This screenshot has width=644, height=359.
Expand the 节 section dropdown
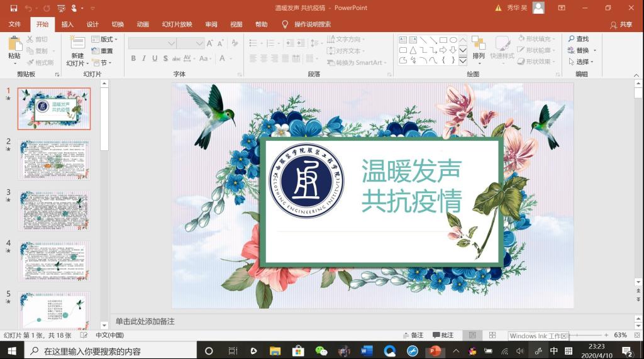pos(102,63)
